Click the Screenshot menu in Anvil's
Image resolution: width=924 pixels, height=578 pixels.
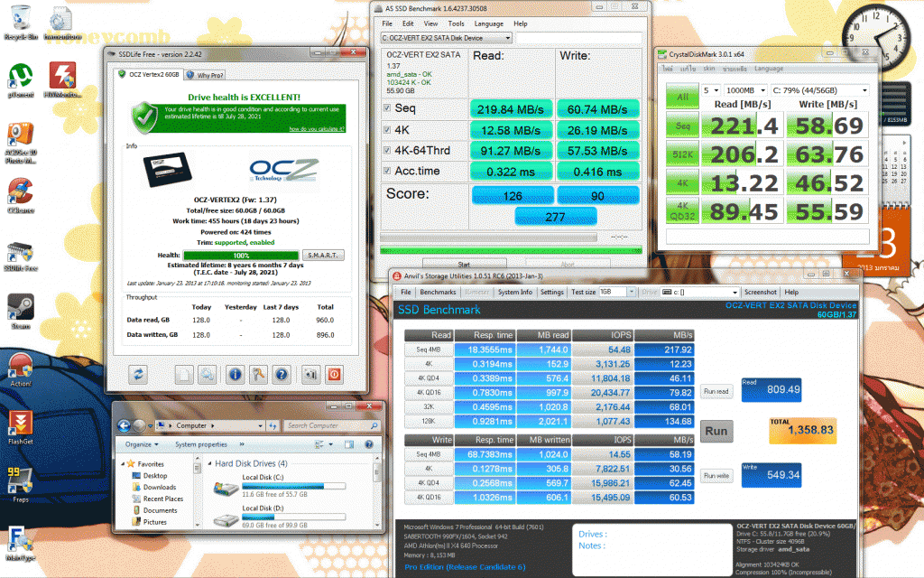[760, 292]
